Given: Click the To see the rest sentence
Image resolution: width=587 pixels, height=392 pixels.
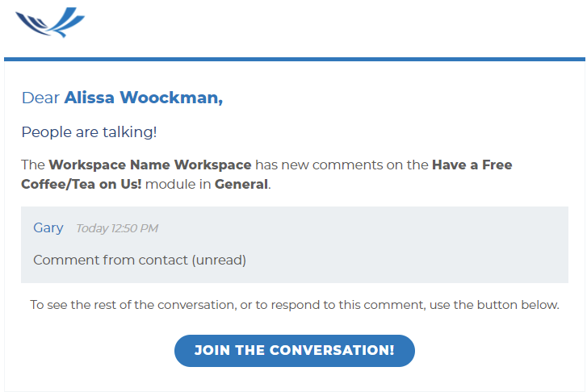Looking at the screenshot, I should 295,305.
